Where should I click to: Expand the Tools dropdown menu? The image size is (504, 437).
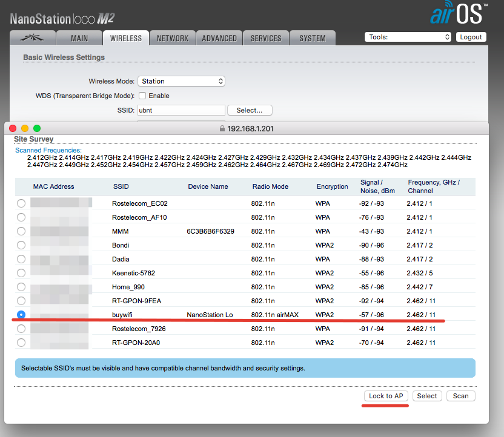click(x=408, y=37)
